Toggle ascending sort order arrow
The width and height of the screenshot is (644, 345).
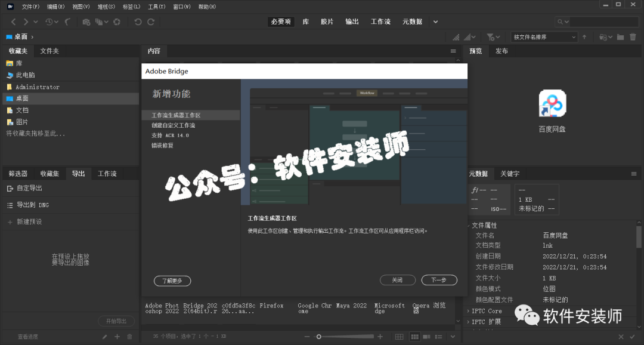pyautogui.click(x=584, y=37)
